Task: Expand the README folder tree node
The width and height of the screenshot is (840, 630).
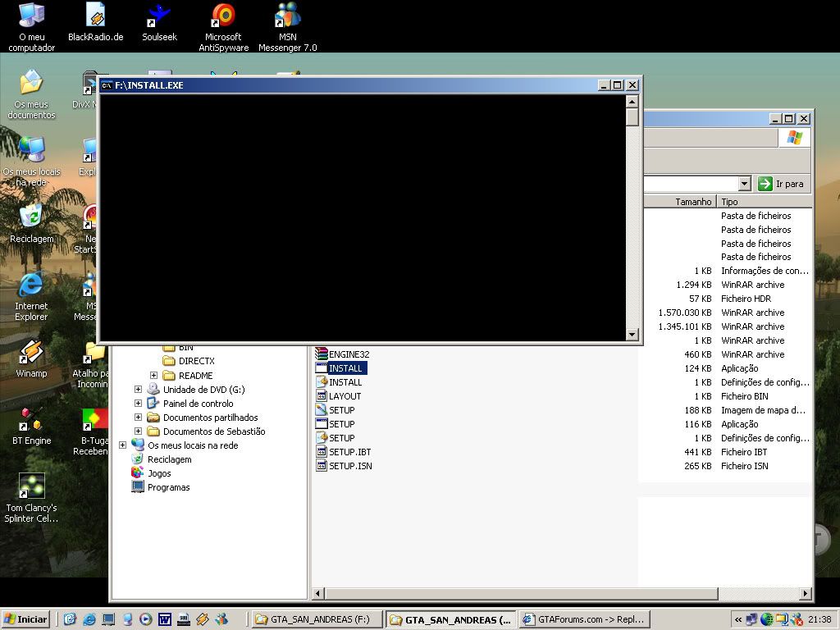Action: tap(154, 376)
